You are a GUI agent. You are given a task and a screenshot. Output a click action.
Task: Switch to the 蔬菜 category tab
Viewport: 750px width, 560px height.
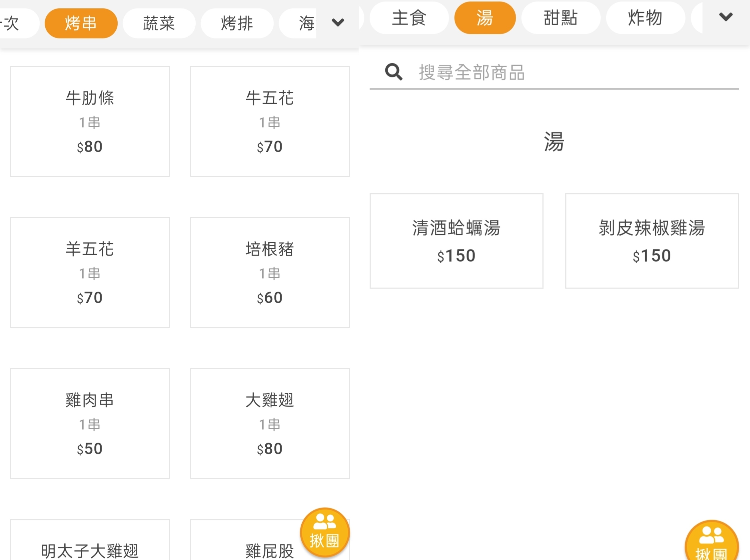[159, 23]
